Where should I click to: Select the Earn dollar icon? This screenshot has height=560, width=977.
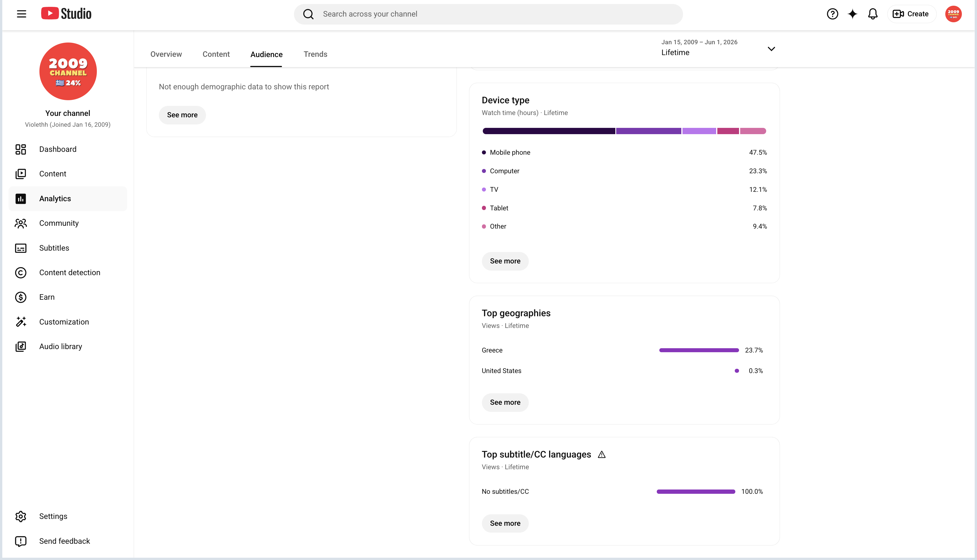[x=21, y=297]
